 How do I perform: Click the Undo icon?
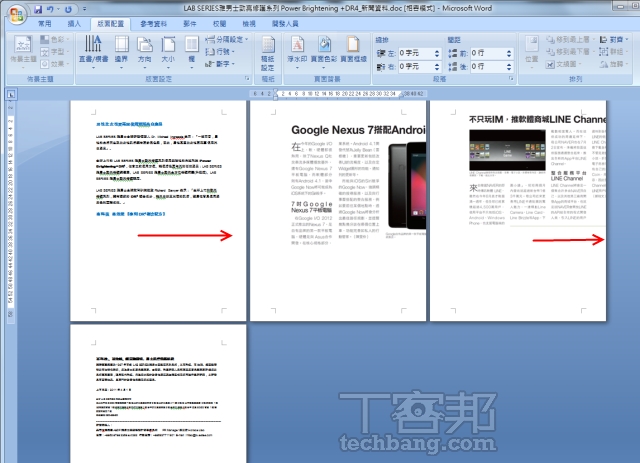51,8
